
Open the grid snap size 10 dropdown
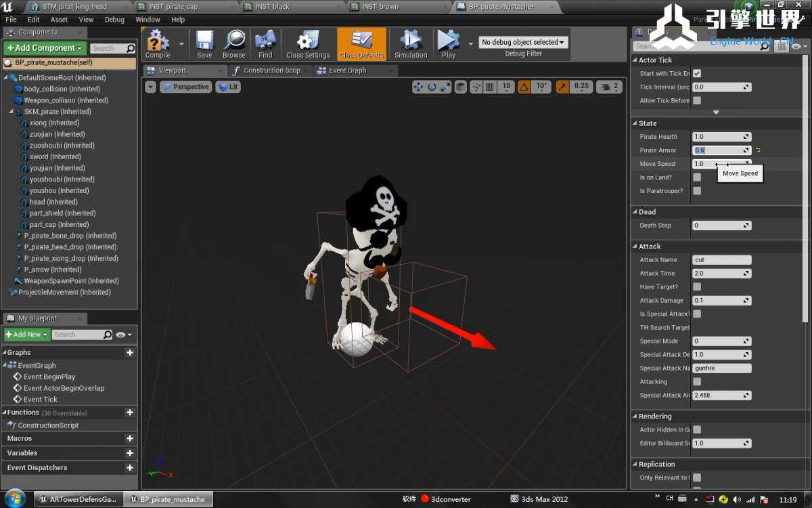click(x=506, y=87)
